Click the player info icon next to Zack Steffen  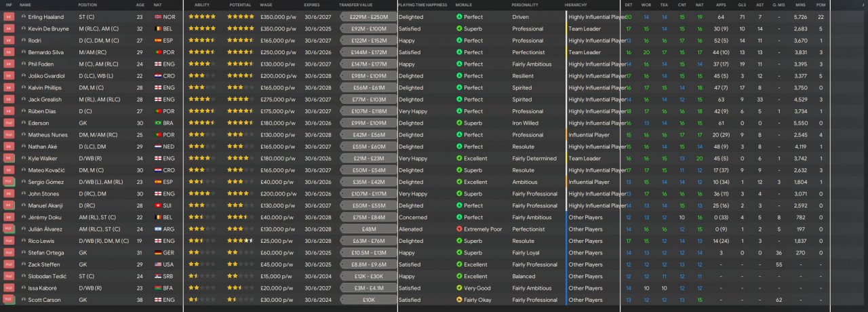[24, 264]
